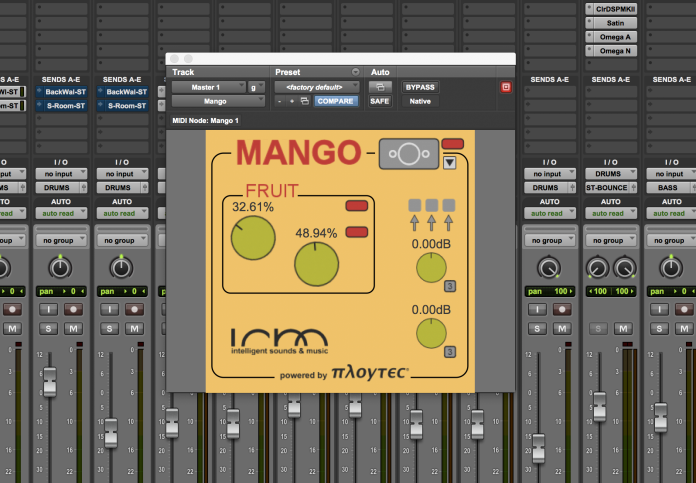
Task: Click the red target button in plug-in header
Action: [x=506, y=87]
